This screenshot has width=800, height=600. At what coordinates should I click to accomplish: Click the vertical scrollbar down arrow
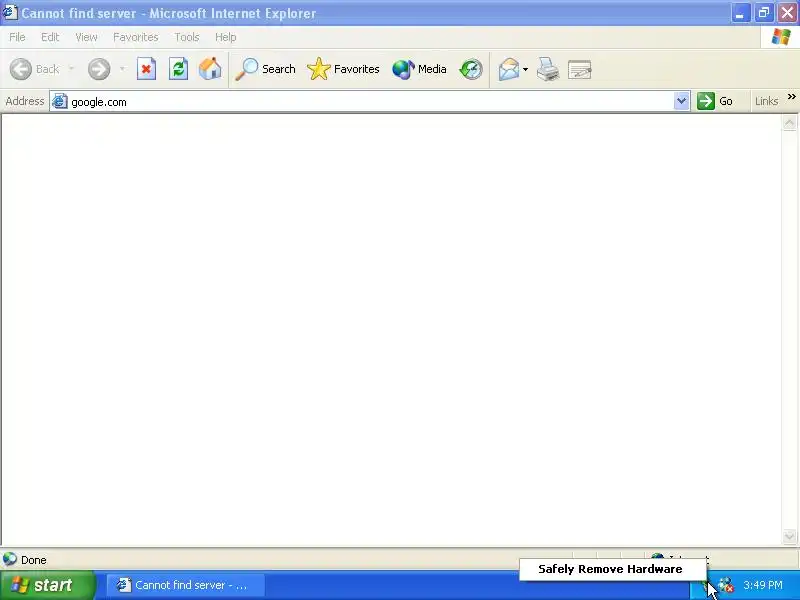[x=789, y=536]
